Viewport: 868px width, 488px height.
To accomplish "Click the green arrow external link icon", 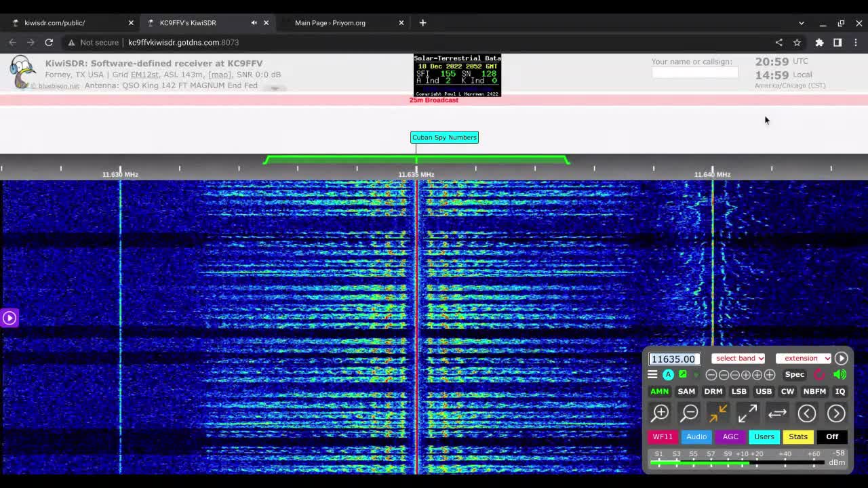I will (683, 374).
